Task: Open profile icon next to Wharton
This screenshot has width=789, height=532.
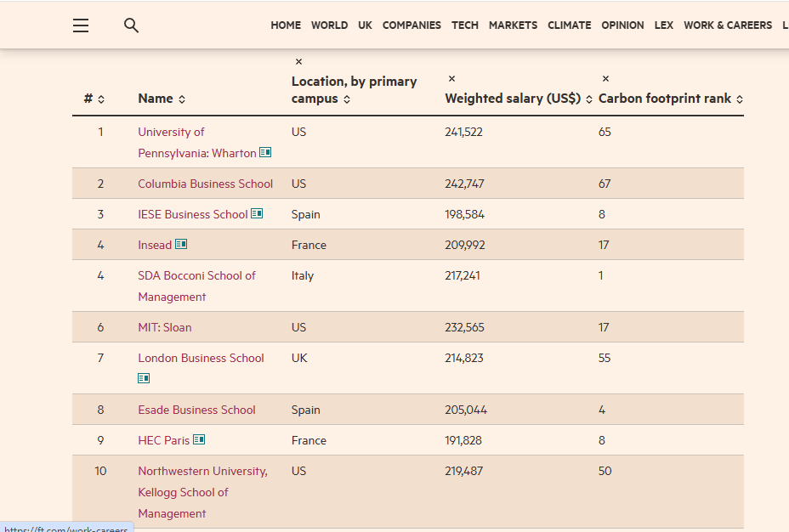Action: point(265,152)
